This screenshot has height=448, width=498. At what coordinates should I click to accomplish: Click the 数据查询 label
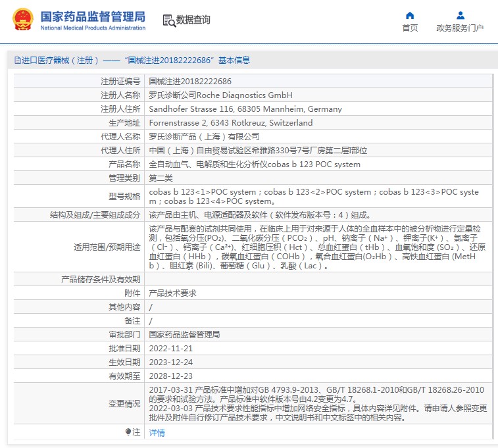[x=193, y=20]
